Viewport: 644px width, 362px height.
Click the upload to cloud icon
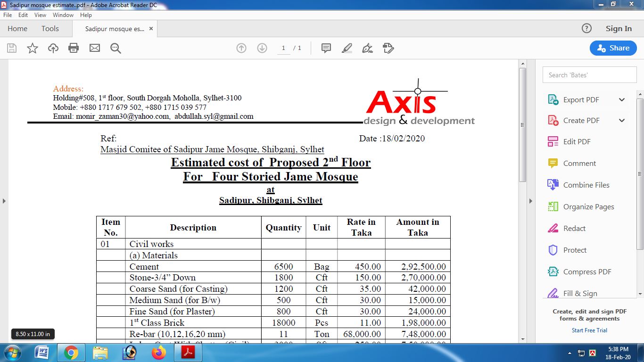(53, 48)
